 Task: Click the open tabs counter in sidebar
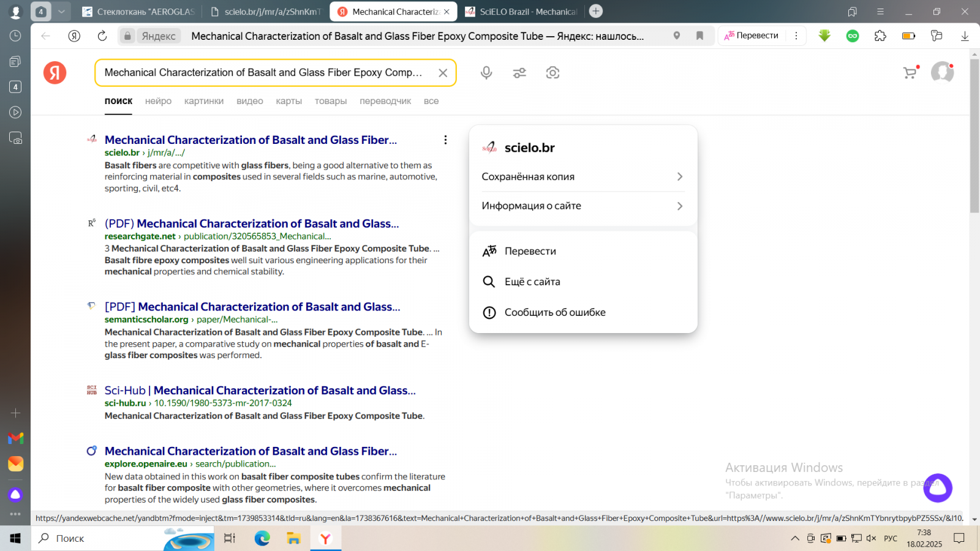[15, 87]
